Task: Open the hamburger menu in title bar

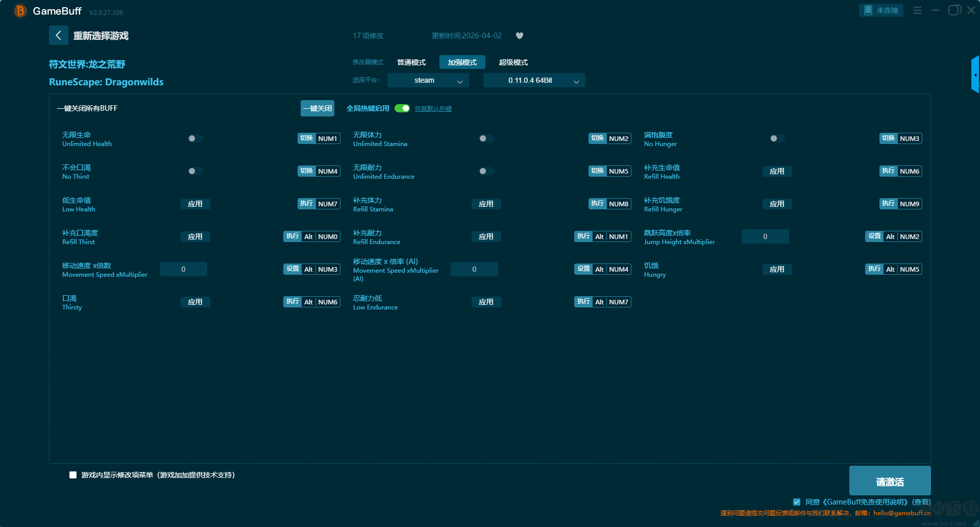Action: [917, 10]
